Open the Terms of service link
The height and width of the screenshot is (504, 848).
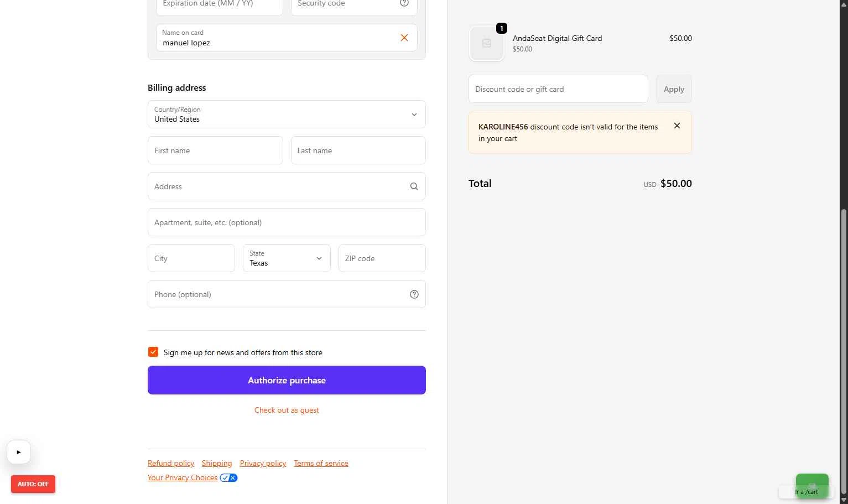[321, 464]
